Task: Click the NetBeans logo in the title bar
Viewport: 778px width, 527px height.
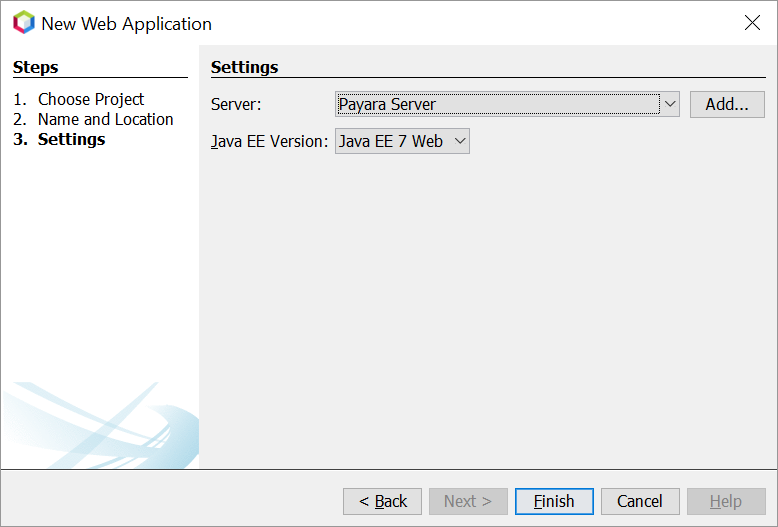Action: [x=23, y=23]
